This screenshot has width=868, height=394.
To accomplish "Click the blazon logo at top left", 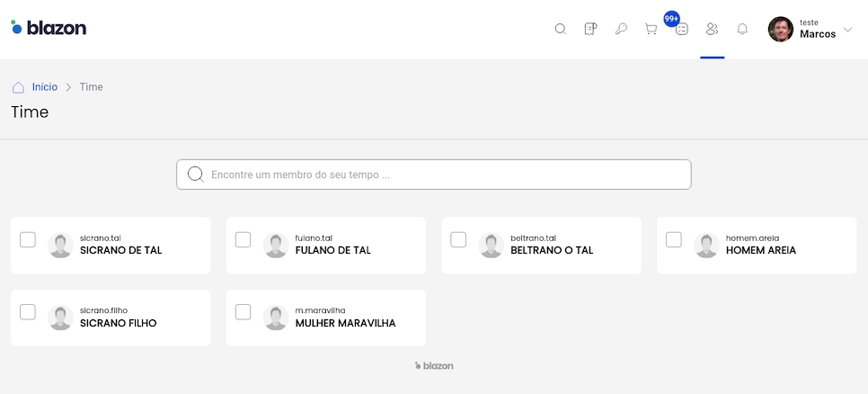I will point(49,28).
